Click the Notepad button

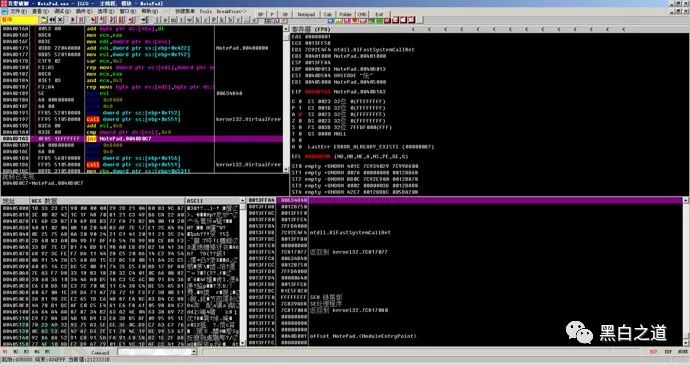click(x=306, y=15)
